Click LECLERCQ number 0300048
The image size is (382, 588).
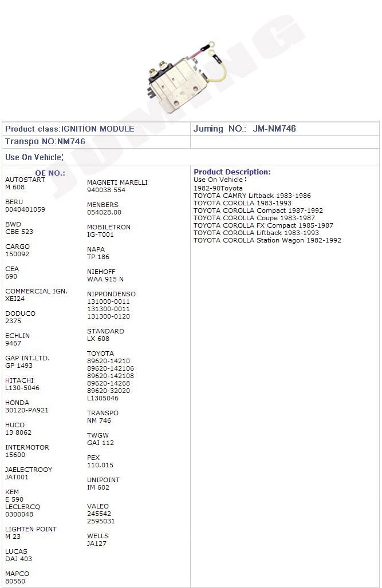(19, 514)
